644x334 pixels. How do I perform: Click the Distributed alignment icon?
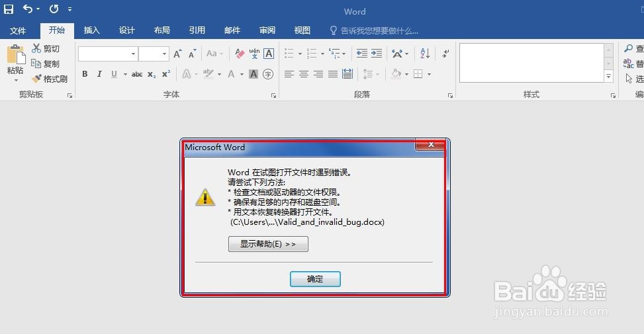click(347, 74)
